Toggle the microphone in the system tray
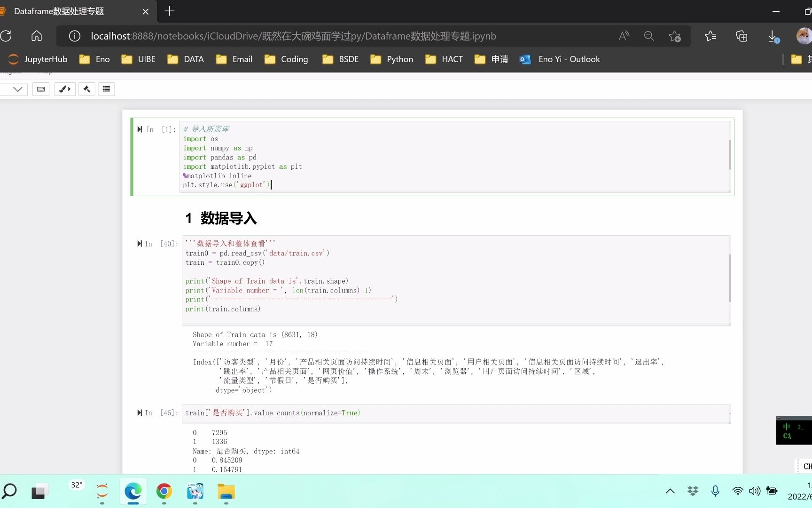 point(715,491)
